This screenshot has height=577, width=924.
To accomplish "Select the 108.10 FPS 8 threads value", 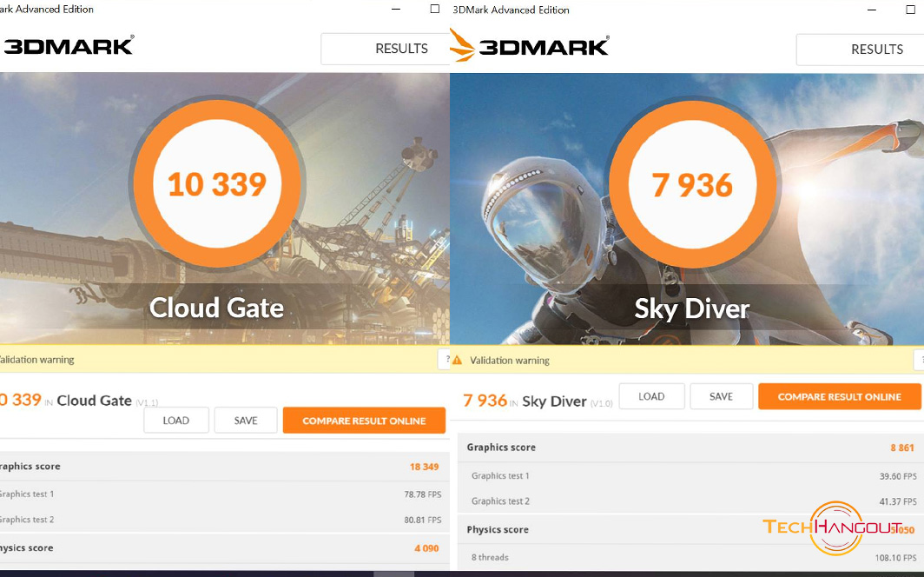I will [x=896, y=558].
